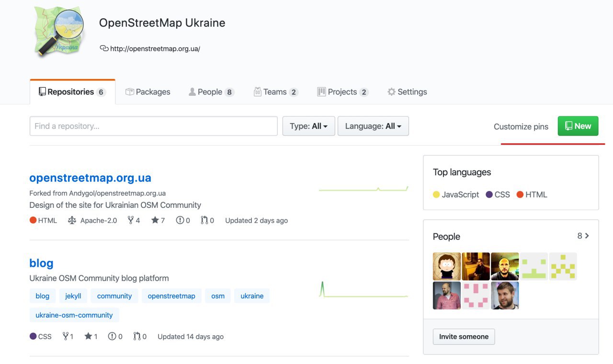The width and height of the screenshot is (613, 364).
Task: Focus the Find a repository search field
Action: pos(154,126)
